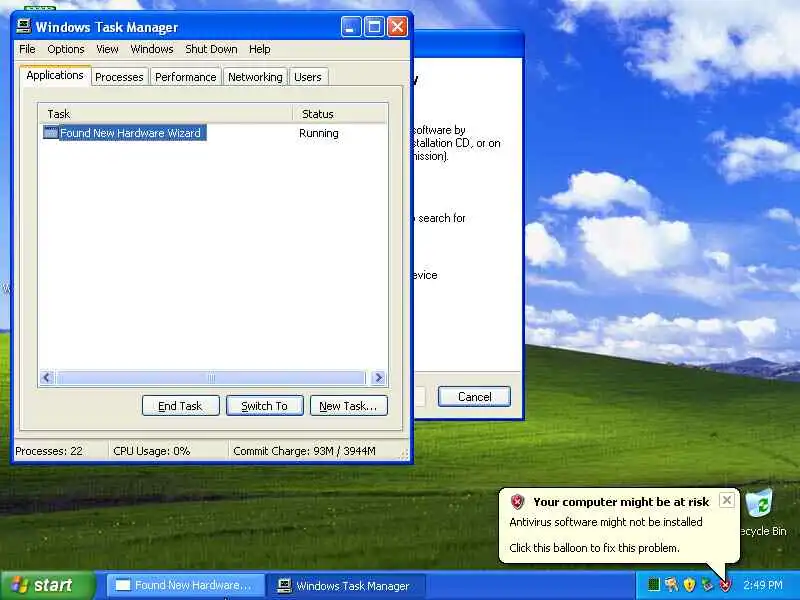Click the Commit Charge status entry
This screenshot has height=600, width=800.
[x=304, y=451]
